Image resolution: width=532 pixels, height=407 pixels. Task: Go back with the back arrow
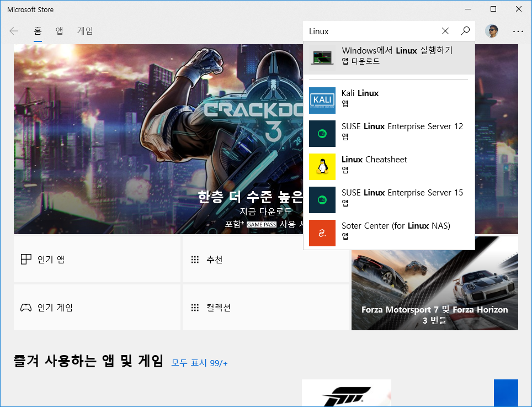(14, 31)
